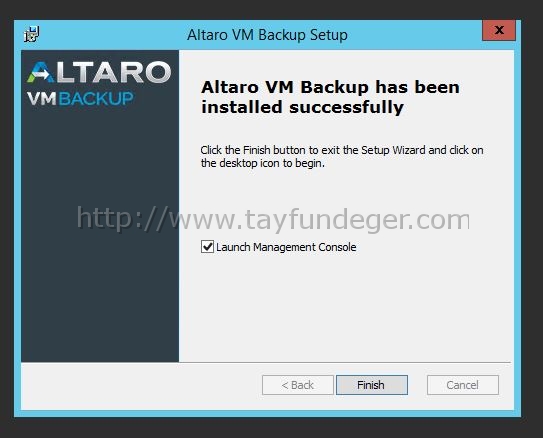543x438 pixels.
Task: Click the installer icon in title bar
Action: 32,34
